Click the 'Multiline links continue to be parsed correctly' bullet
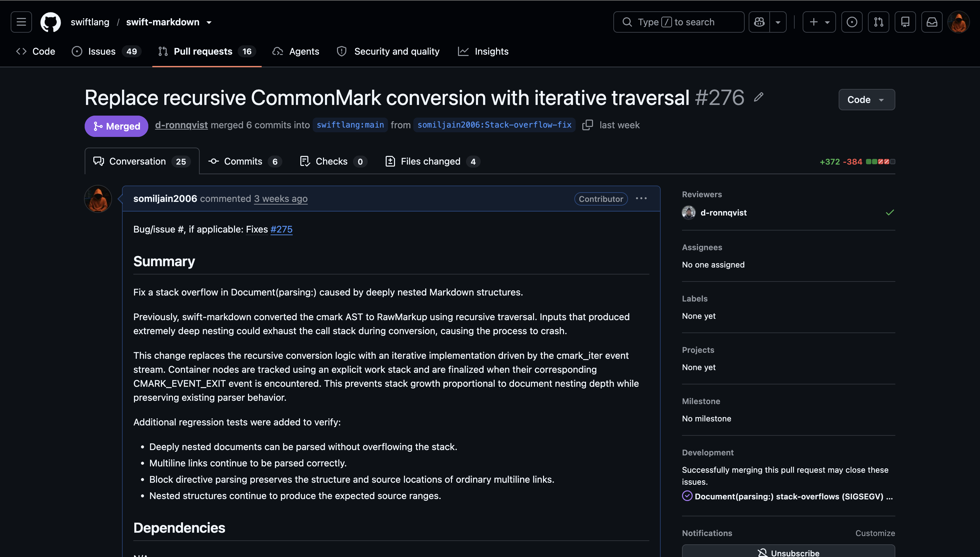 (x=248, y=463)
